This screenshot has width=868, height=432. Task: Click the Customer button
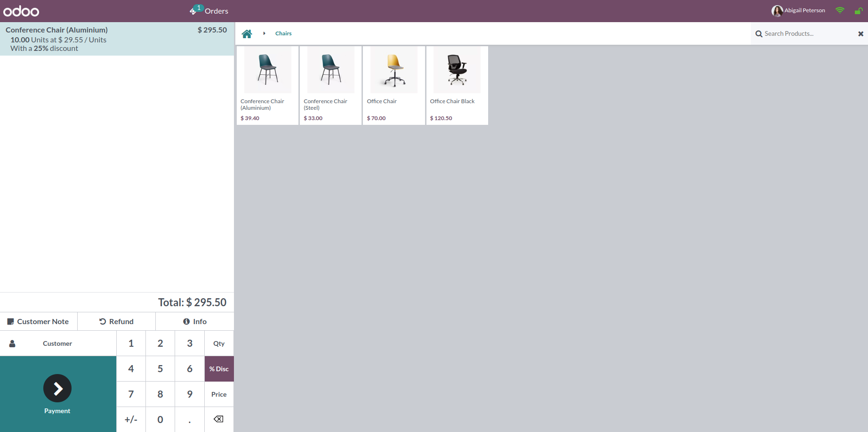58,343
